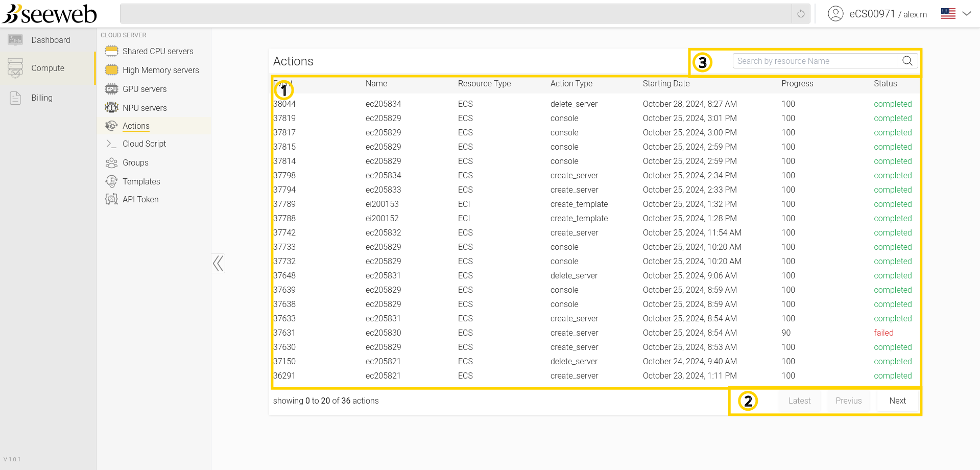Collapse the submenu with double chevron

(x=218, y=264)
